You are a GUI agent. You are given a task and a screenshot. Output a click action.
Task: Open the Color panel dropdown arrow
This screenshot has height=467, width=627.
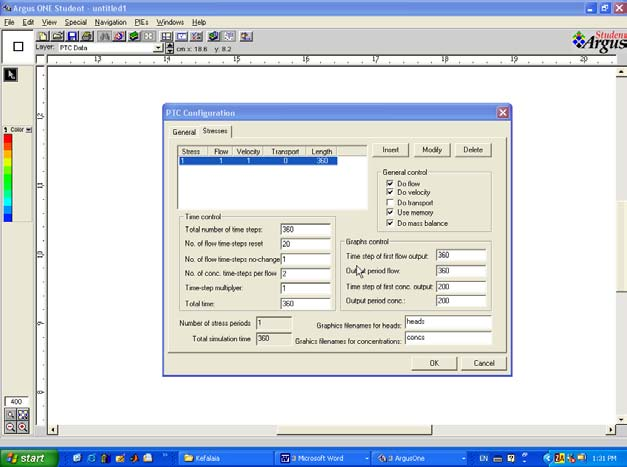(x=28, y=130)
